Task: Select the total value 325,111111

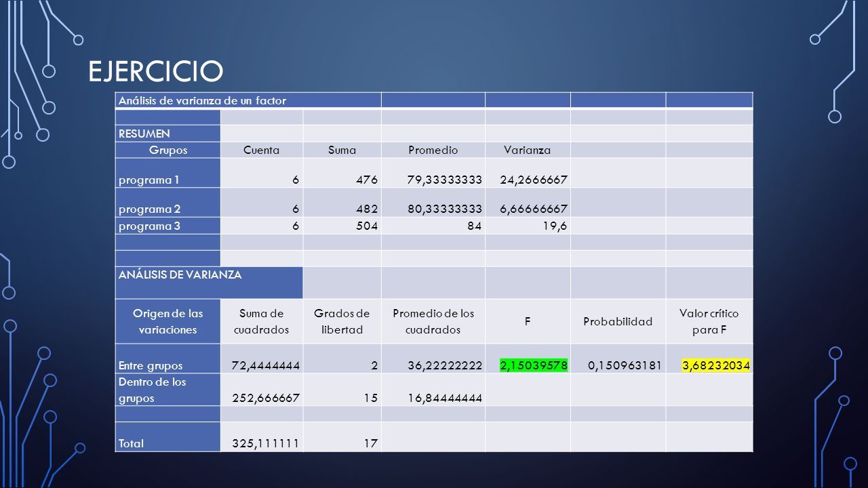Action: tap(266, 443)
